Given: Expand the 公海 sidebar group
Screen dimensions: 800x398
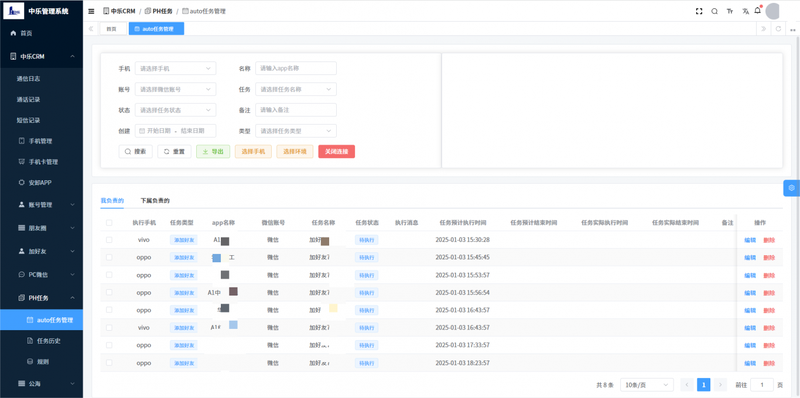Looking at the screenshot, I should 41,383.
